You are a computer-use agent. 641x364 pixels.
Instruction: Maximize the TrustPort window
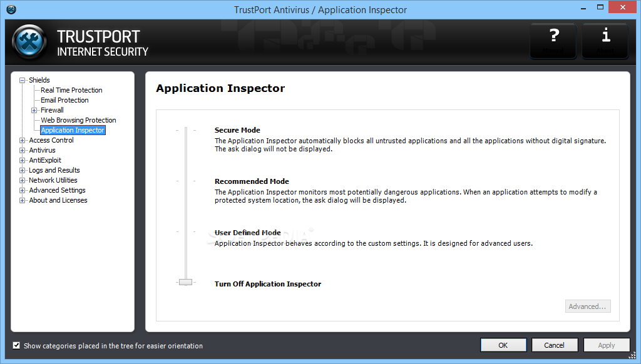click(x=600, y=8)
